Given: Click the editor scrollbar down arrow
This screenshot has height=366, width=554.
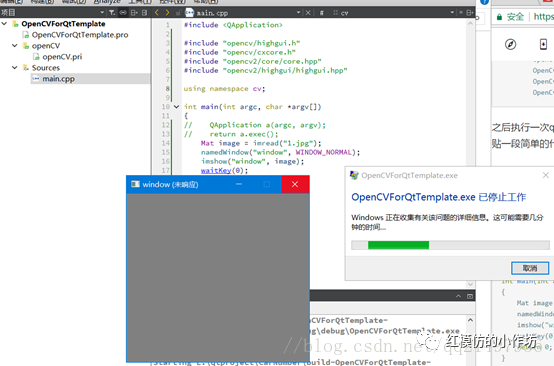Looking at the screenshot, I should click(x=470, y=284).
